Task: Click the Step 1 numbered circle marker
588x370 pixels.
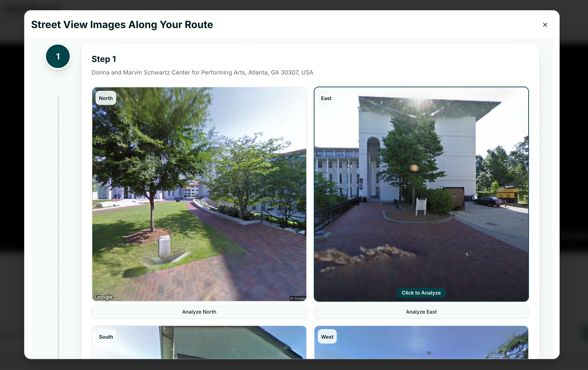Action: pyautogui.click(x=58, y=56)
